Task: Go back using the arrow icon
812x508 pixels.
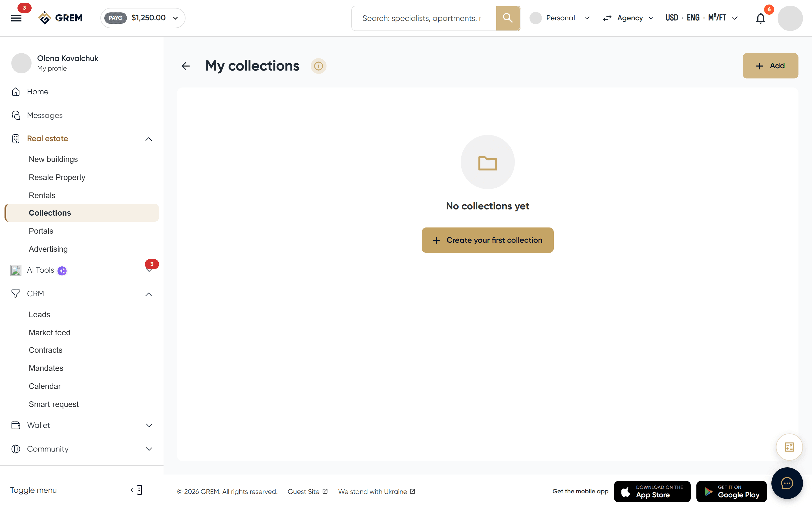Action: point(186,66)
